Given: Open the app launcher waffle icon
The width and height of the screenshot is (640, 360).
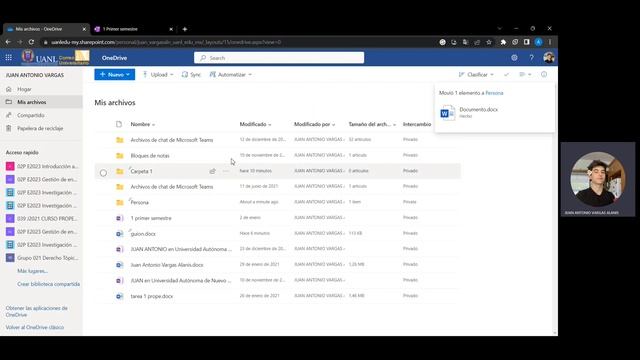Looking at the screenshot, I should pos(9,58).
